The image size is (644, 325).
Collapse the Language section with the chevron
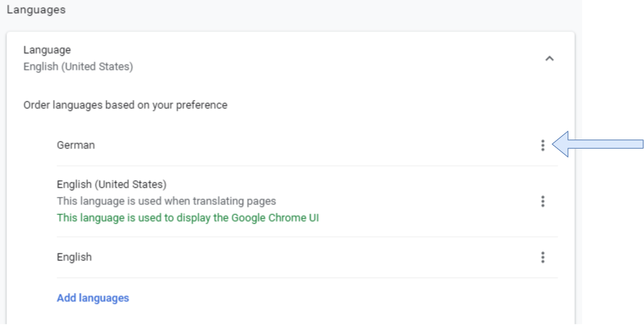pyautogui.click(x=550, y=58)
